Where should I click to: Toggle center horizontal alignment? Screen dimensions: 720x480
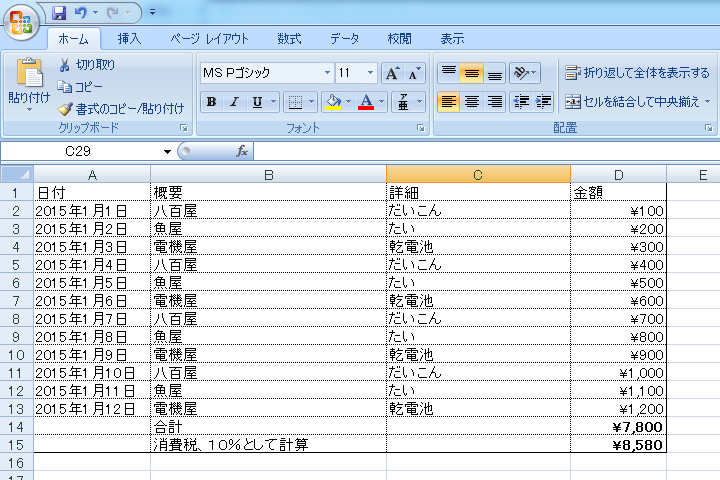point(471,101)
